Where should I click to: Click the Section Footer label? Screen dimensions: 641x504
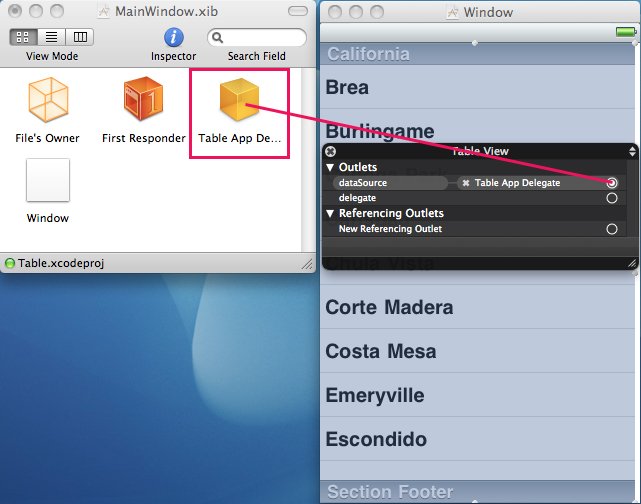pos(390,492)
